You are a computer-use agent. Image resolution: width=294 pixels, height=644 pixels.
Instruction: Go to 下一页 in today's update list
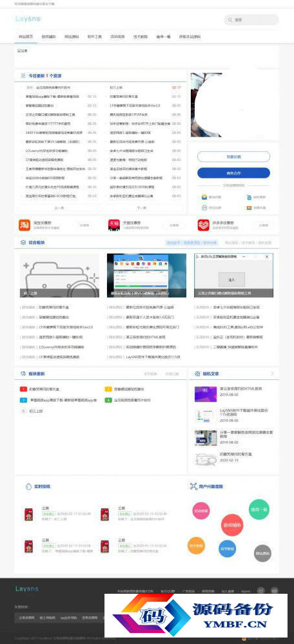[141, 208]
